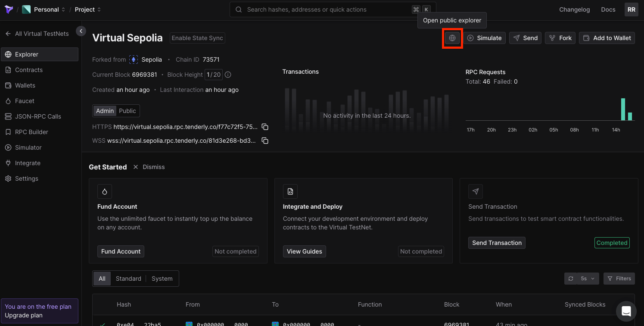
Task: Open Contracts in the sidebar
Action: click(x=40, y=70)
